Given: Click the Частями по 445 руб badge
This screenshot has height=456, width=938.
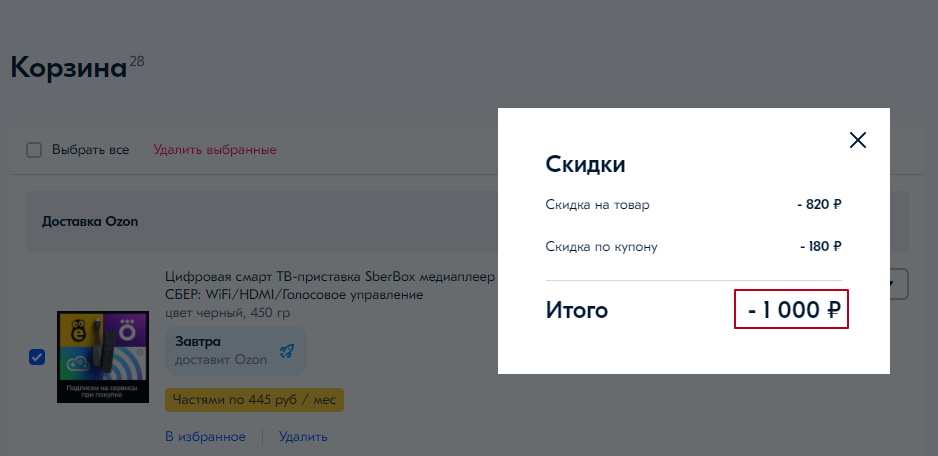Looking at the screenshot, I should tap(254, 400).
